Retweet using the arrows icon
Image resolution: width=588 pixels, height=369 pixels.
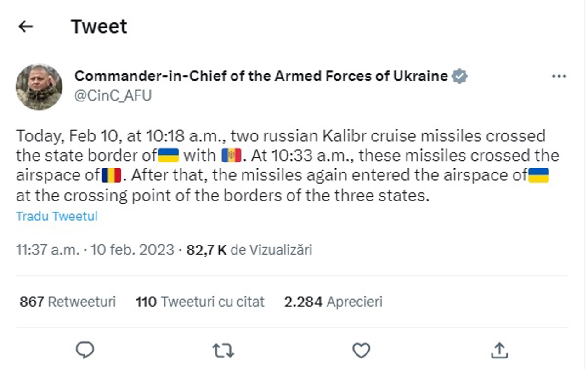pos(223,351)
